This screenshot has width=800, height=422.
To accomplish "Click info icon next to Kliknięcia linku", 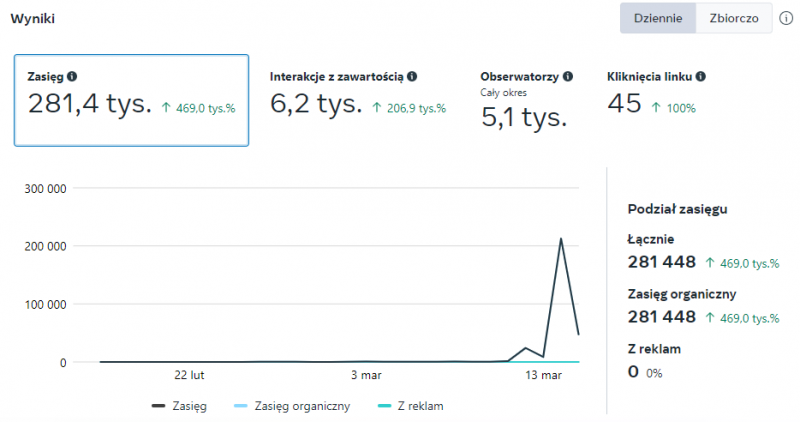I will click(x=701, y=76).
